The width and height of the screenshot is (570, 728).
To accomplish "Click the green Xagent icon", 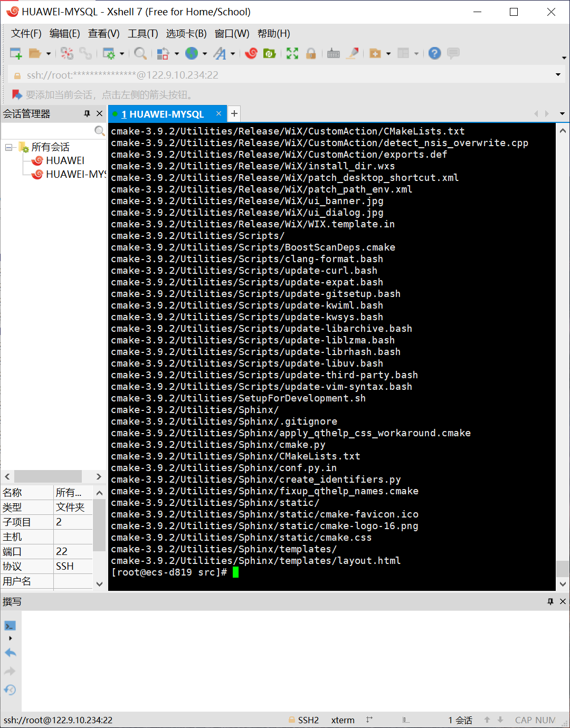I will [270, 53].
